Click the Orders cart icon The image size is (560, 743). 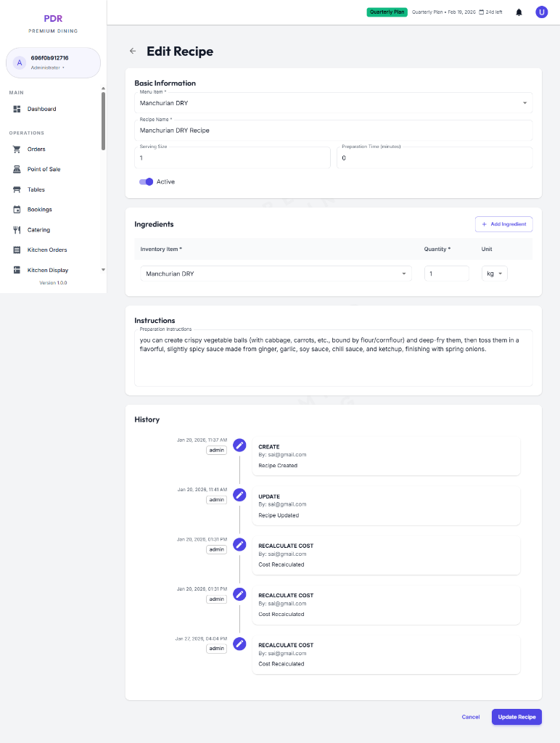click(17, 149)
